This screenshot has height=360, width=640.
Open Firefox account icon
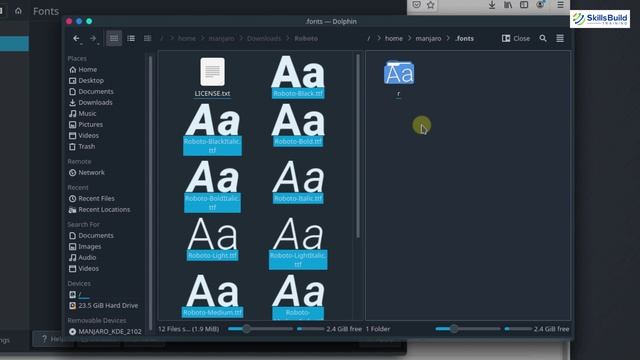point(540,5)
